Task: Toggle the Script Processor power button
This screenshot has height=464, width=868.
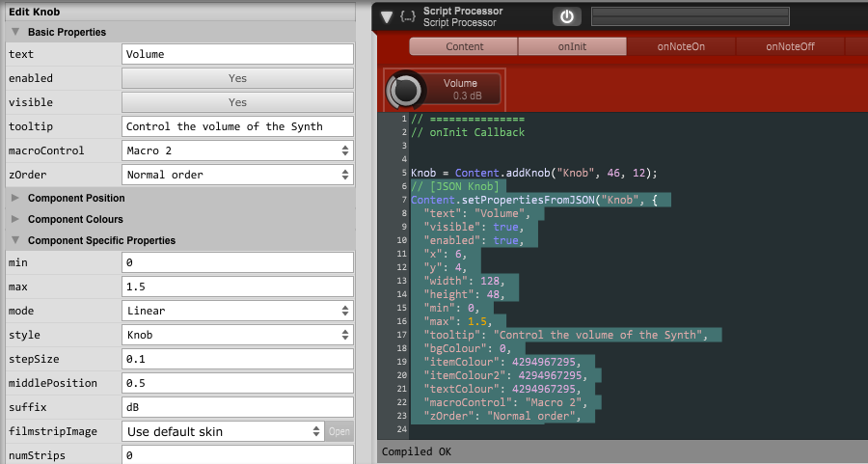Action: click(567, 16)
